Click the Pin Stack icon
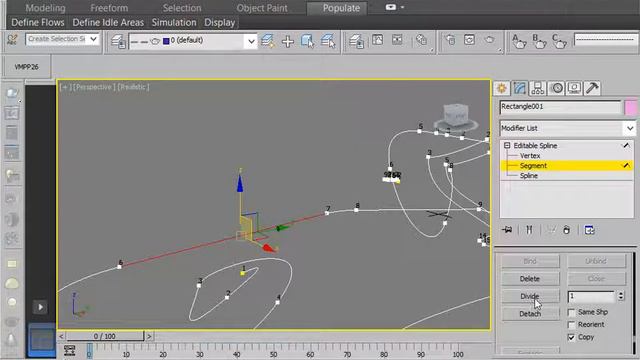This screenshot has width=640, height=360. [507, 230]
